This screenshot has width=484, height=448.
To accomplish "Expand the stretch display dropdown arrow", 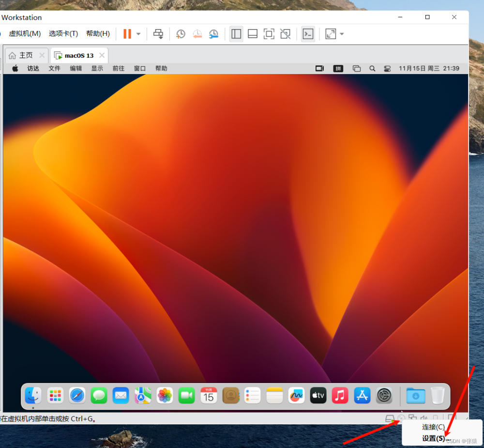I will click(342, 34).
